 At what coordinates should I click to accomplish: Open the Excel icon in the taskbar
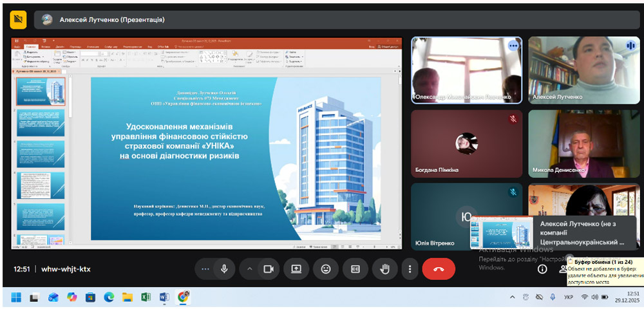coord(146,297)
